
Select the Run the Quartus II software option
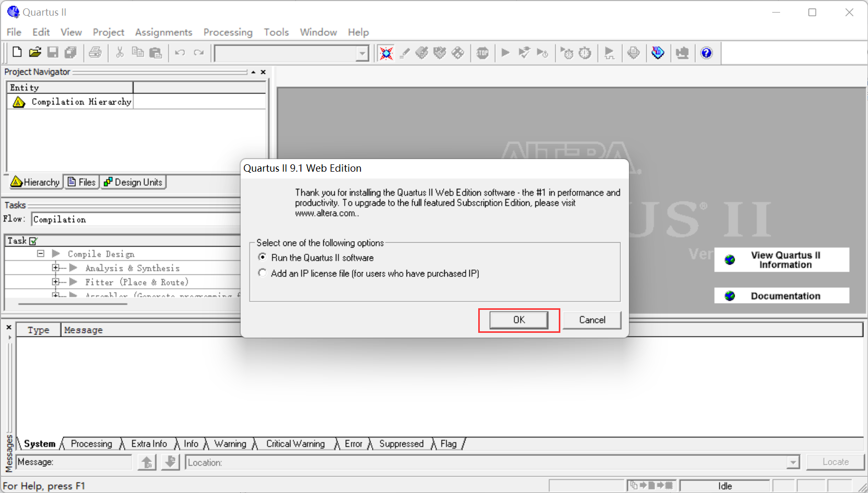(263, 257)
